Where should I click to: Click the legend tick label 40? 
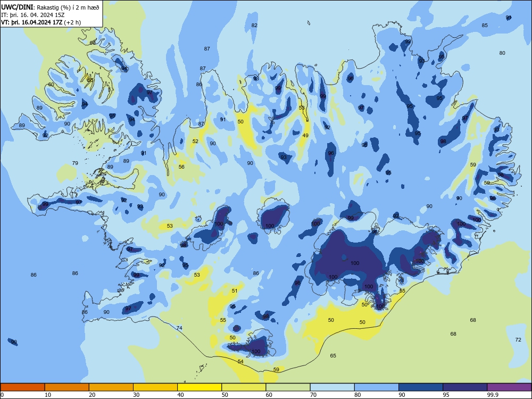(180, 395)
